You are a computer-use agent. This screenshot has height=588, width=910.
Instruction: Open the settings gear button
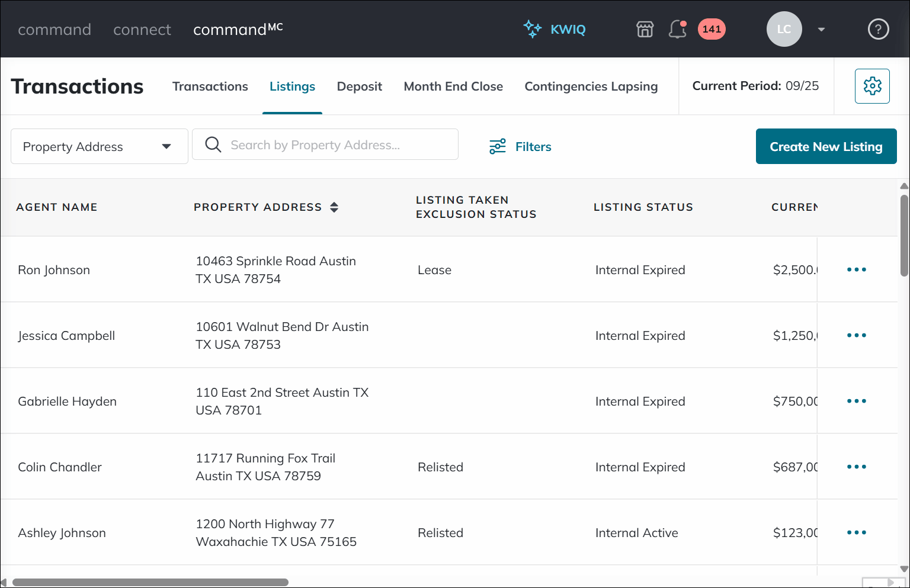coord(872,86)
